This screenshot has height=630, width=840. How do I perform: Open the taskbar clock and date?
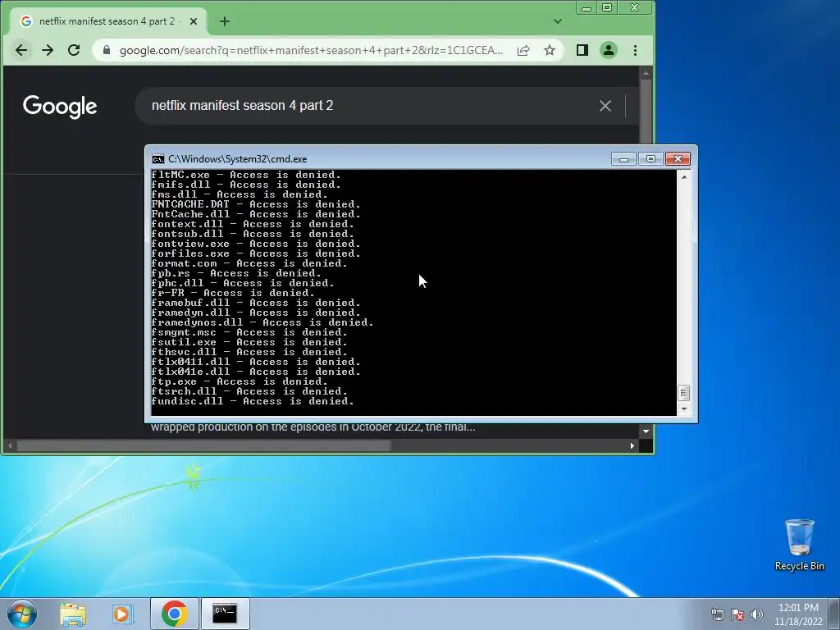[x=798, y=614]
